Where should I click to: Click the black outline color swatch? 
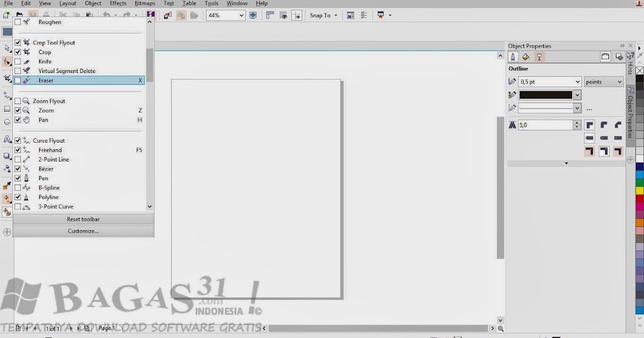pyautogui.click(x=546, y=95)
